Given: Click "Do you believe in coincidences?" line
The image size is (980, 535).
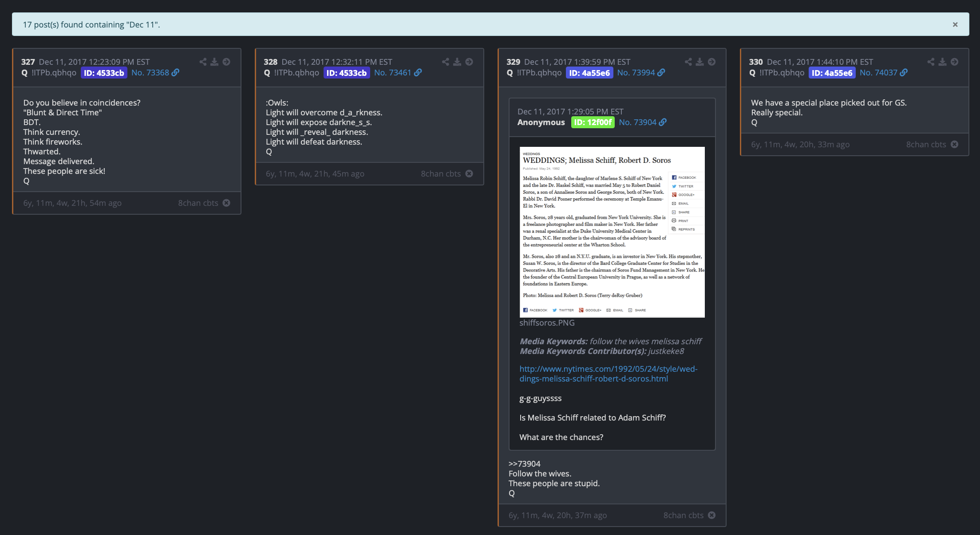Looking at the screenshot, I should pyautogui.click(x=82, y=102).
